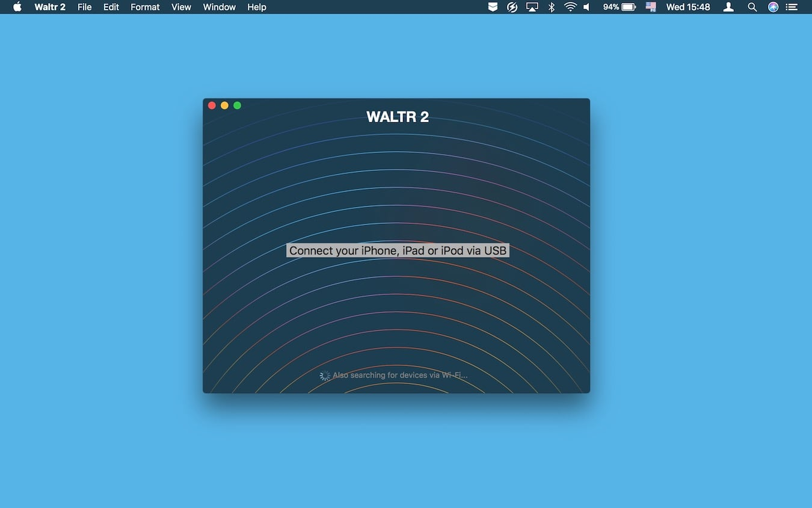Screen dimensions: 812x508
Task: Zoom WALTR 2 with the green button
Action: 237,105
